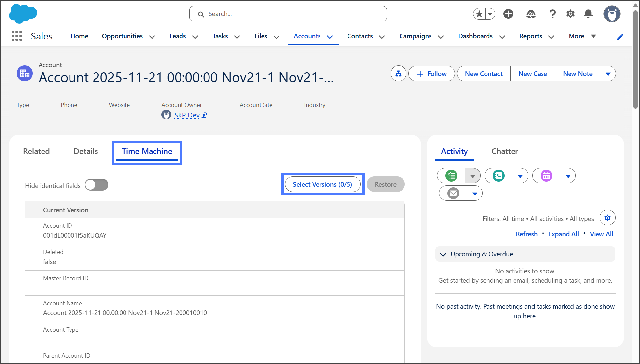Click the Favorites star icon

479,14
